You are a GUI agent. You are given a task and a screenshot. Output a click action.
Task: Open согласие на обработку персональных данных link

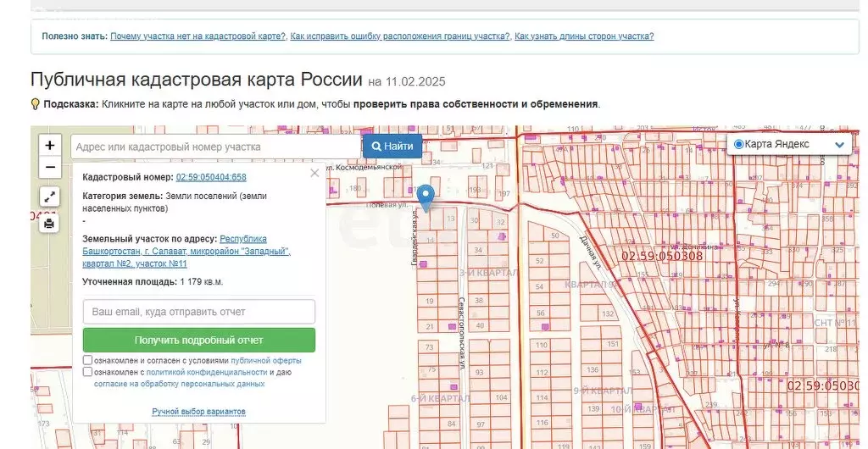(180, 384)
